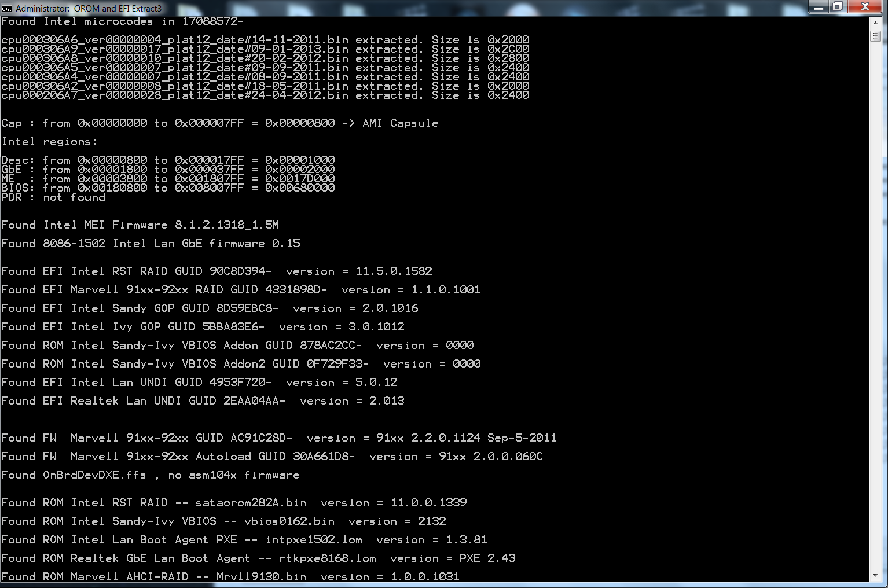Screen dimensions: 888x588
Task: Click ROM Intel RST RAID sataorom282A.bin line
Action: pyautogui.click(x=234, y=503)
